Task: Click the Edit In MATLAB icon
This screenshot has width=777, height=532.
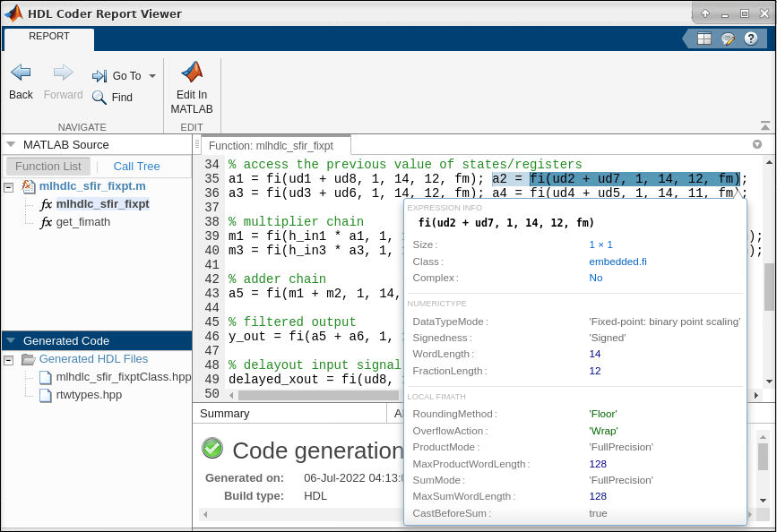Action: (191, 73)
